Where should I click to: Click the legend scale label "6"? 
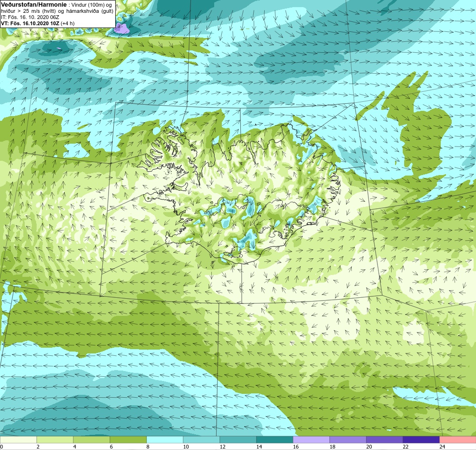tap(111, 447)
